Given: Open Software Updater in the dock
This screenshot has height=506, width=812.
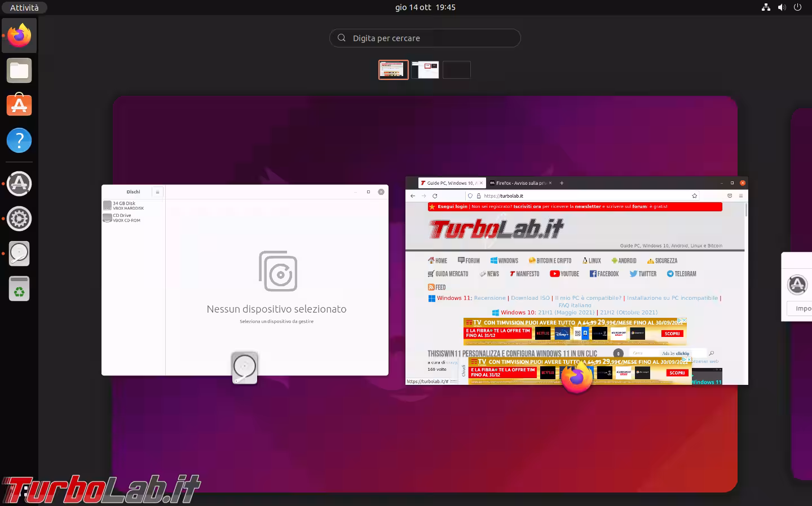Looking at the screenshot, I should [x=19, y=184].
